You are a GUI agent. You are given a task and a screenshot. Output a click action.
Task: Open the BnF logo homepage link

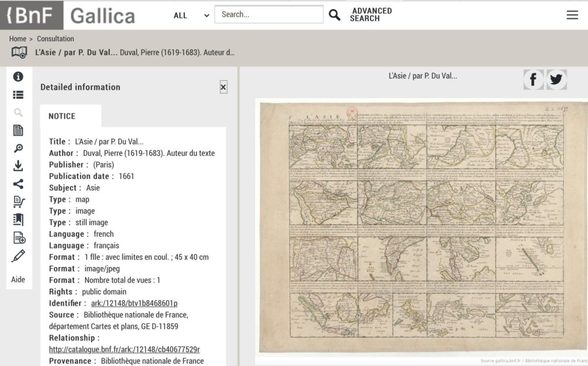click(32, 16)
